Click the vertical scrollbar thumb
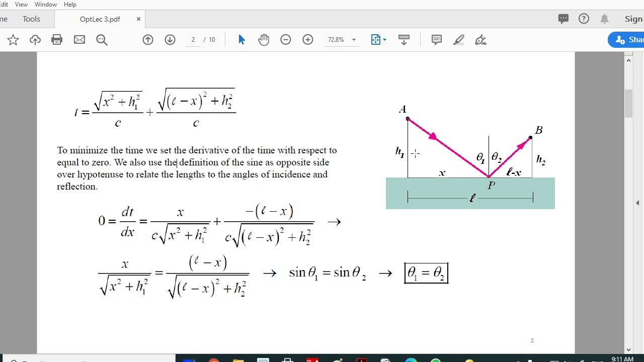The width and height of the screenshot is (644, 362). 628,103
